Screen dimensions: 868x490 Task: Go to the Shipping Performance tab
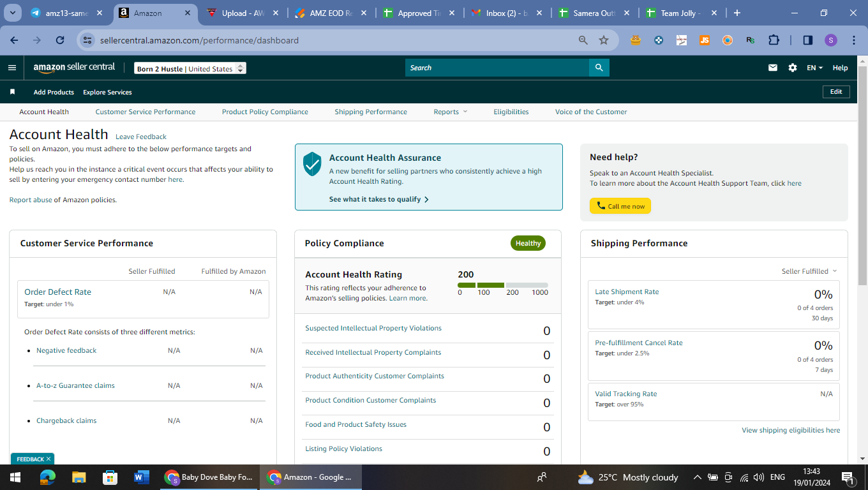(371, 112)
